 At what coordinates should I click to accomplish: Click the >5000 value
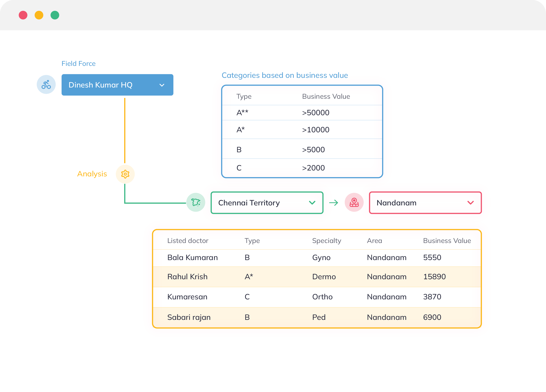pyautogui.click(x=313, y=150)
